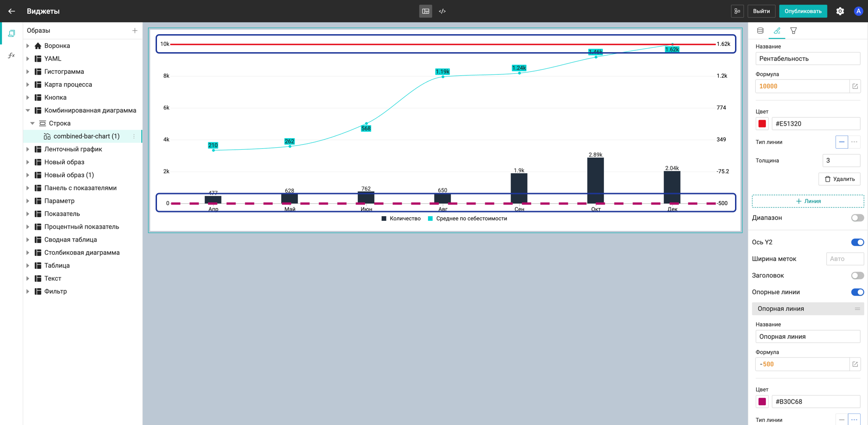Screen dimensions: 868x425
Task: Open the data source tab icon
Action: 760,30
